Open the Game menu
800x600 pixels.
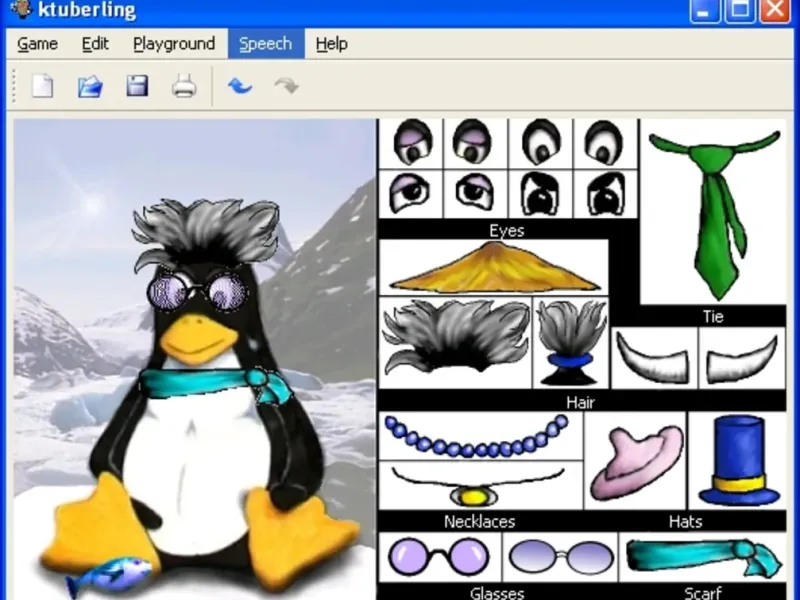[37, 44]
